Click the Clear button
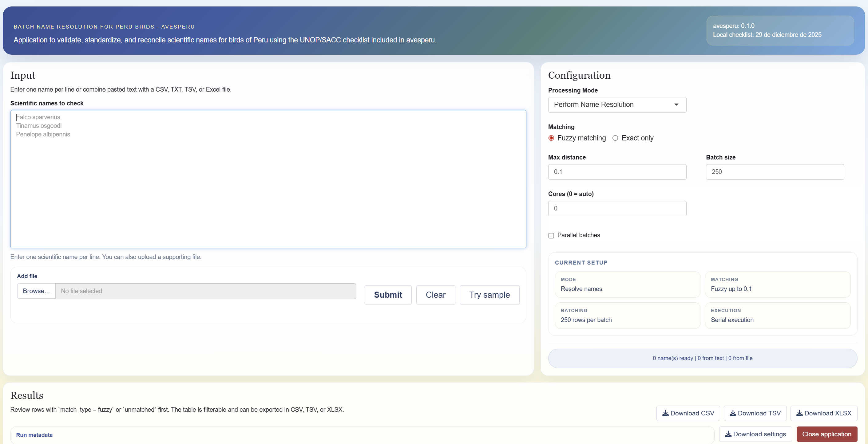The width and height of the screenshot is (868, 444). click(x=435, y=295)
